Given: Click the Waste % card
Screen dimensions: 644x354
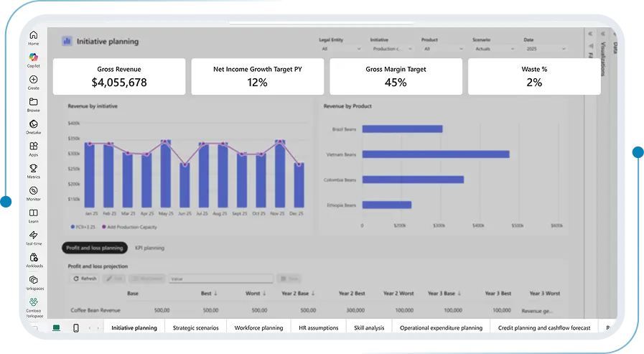Looking at the screenshot, I should pyautogui.click(x=534, y=76).
